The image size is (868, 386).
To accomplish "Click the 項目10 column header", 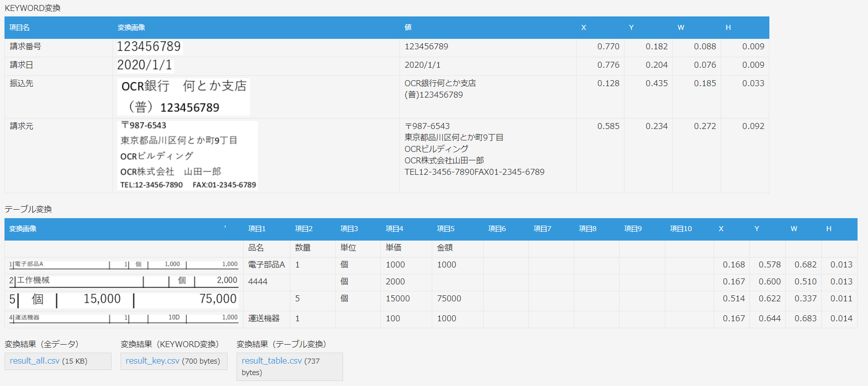I will [680, 229].
